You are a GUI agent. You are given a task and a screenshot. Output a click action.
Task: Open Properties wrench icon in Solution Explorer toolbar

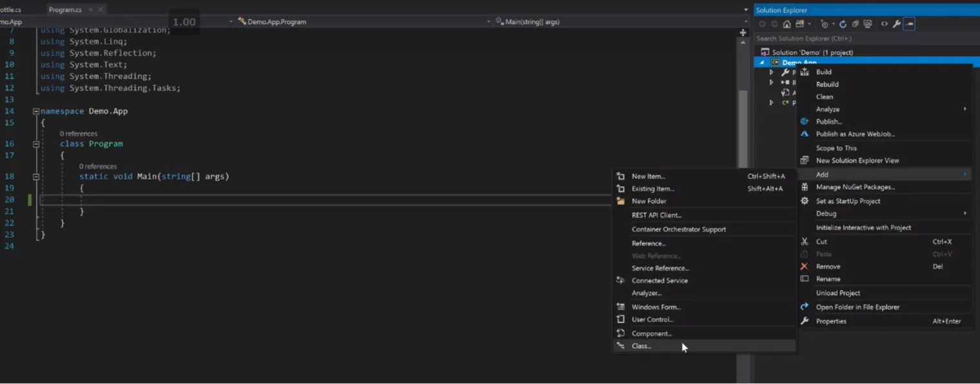[x=897, y=24]
